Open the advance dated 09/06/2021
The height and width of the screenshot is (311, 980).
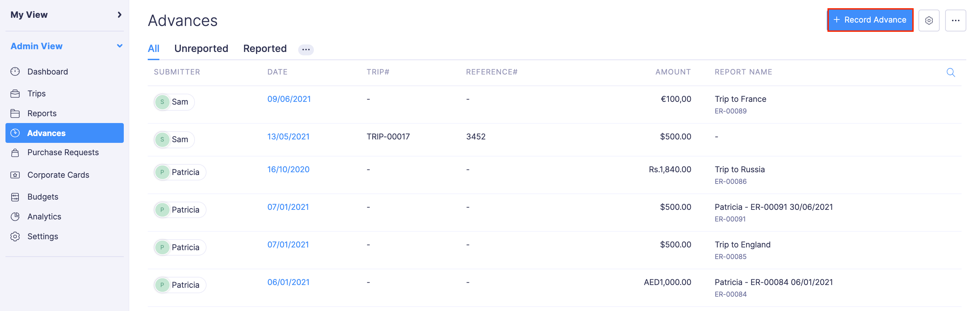[289, 99]
